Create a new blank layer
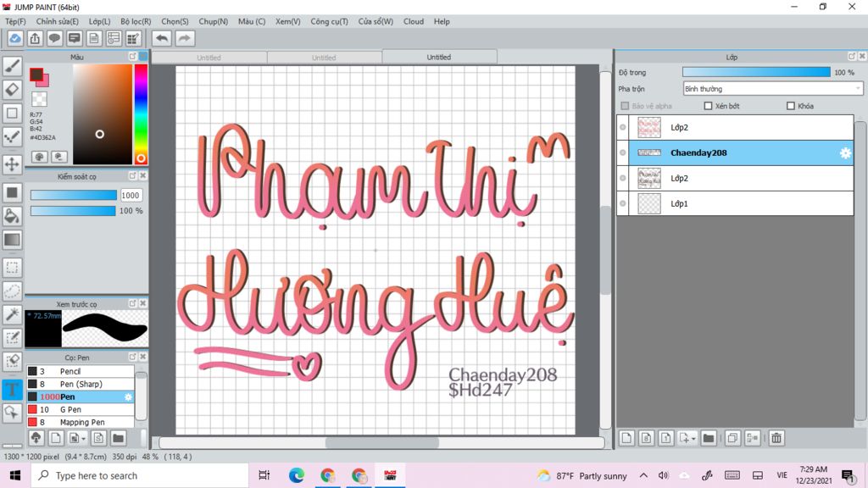 tap(626, 438)
